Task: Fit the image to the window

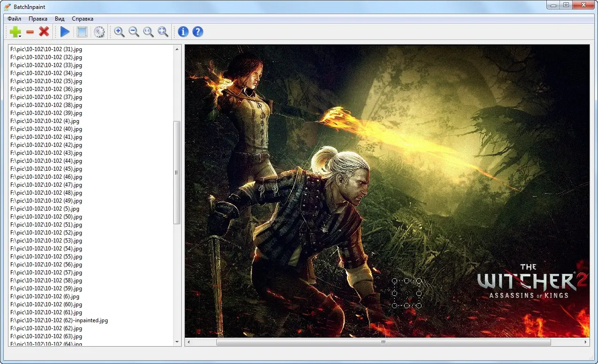Action: [163, 32]
